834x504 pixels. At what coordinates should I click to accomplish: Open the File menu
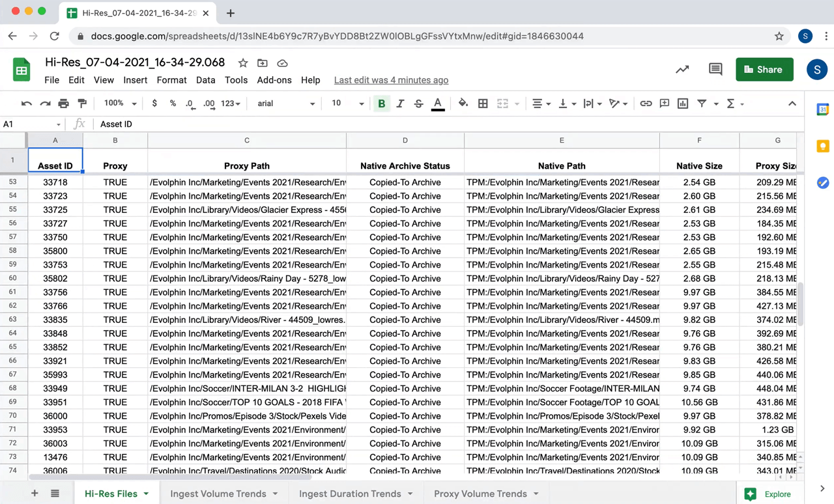51,80
